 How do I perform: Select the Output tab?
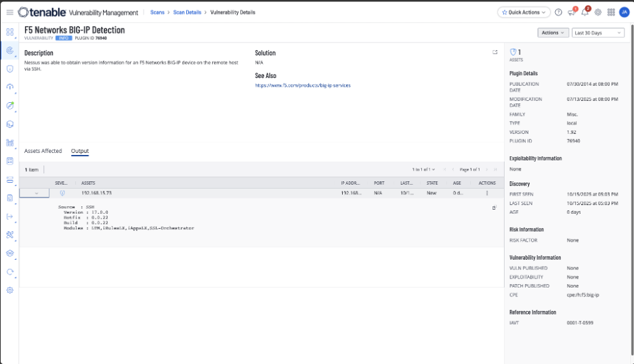pyautogui.click(x=80, y=151)
